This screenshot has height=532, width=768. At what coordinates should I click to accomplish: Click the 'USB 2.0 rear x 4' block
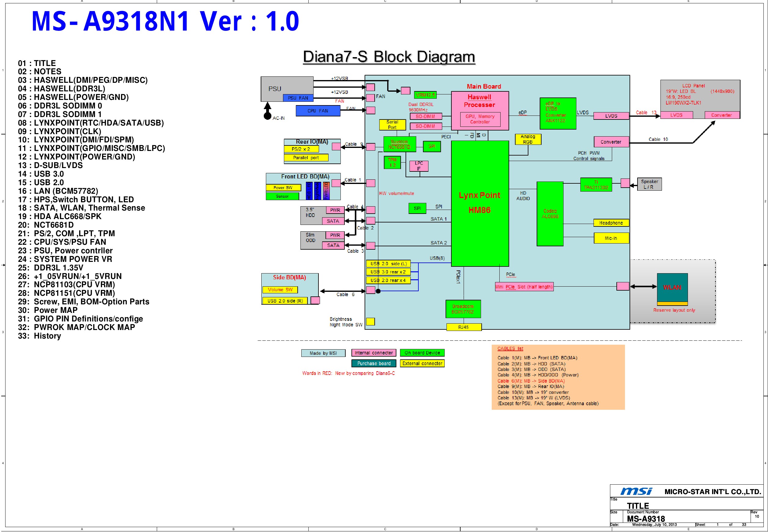tap(388, 280)
